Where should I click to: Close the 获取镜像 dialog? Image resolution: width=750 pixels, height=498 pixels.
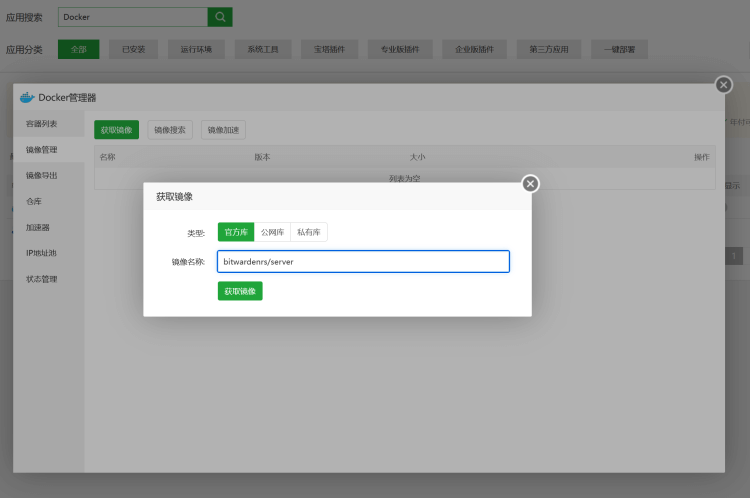(530, 183)
